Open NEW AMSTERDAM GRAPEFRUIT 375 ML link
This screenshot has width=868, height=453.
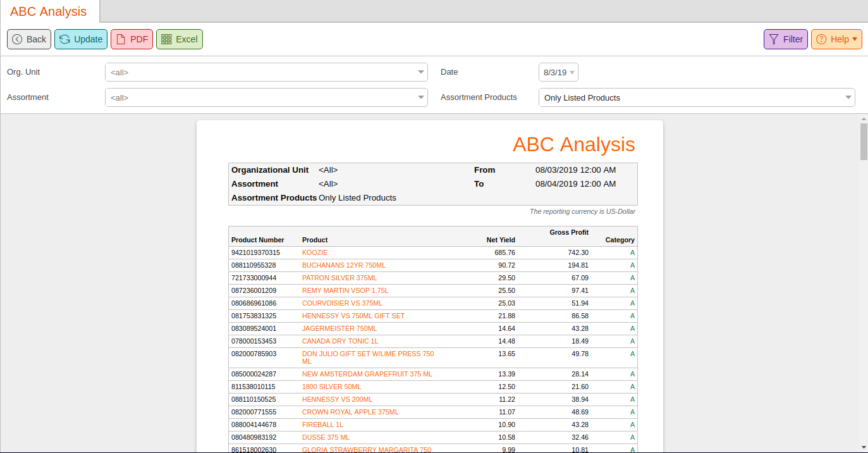(x=367, y=374)
